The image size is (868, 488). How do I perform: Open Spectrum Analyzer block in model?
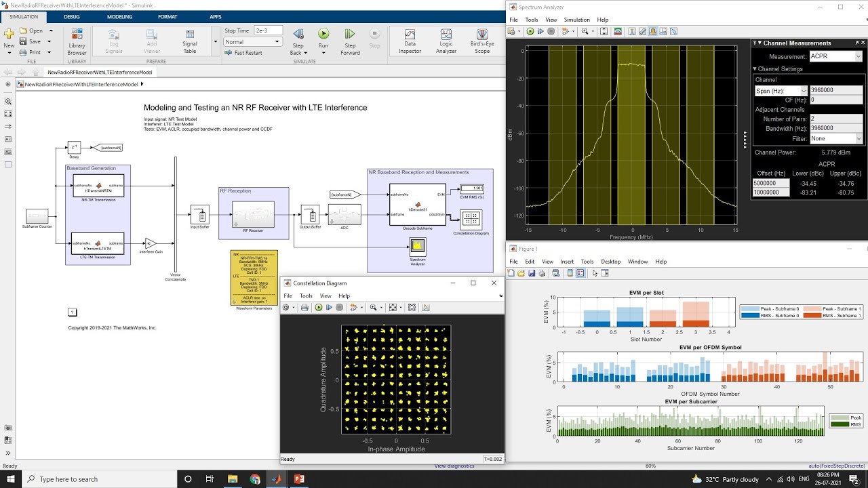coord(418,246)
